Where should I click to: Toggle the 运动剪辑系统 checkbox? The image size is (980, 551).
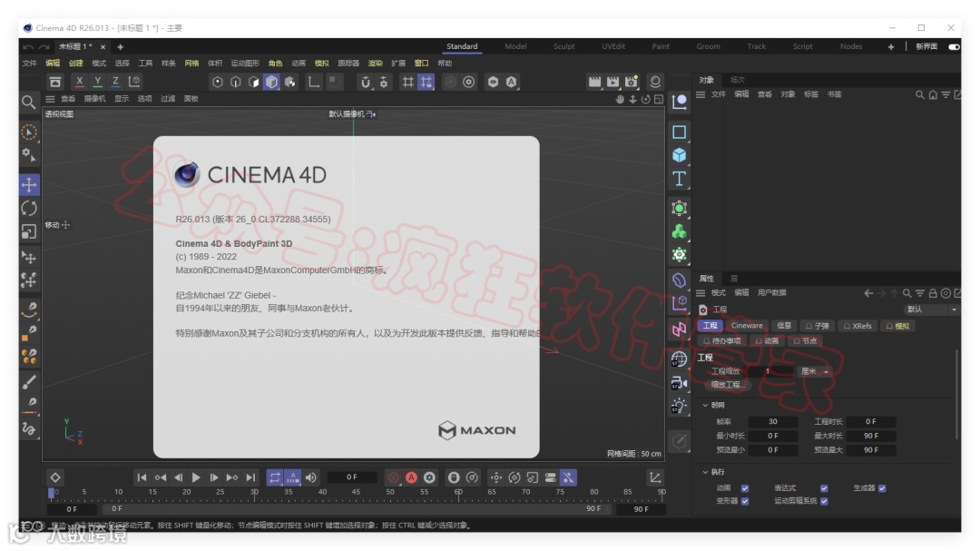824,501
